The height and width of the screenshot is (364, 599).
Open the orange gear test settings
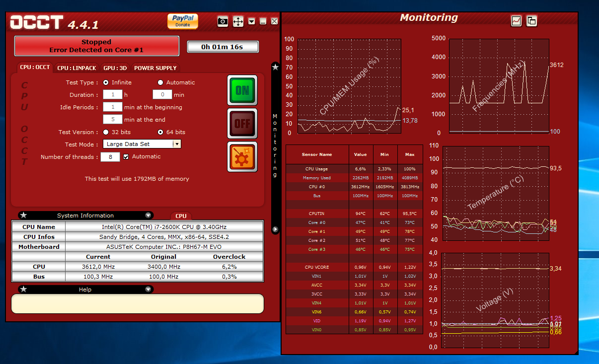pyautogui.click(x=242, y=157)
